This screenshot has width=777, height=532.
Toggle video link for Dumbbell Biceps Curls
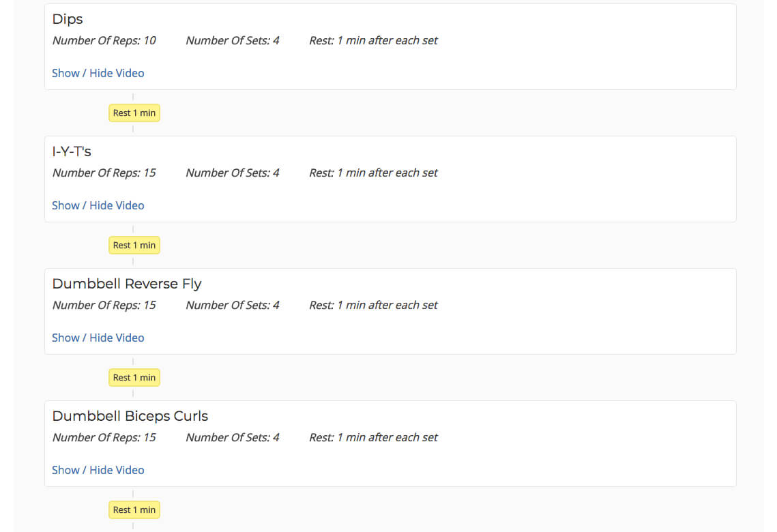point(98,469)
